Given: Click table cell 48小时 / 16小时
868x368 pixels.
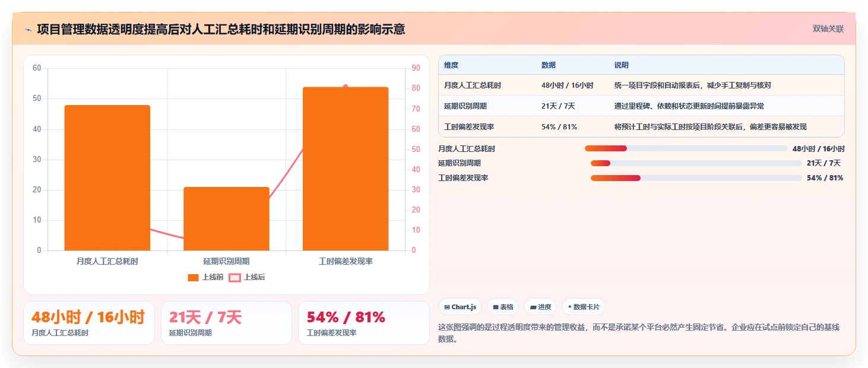Looking at the screenshot, I should coord(567,85).
